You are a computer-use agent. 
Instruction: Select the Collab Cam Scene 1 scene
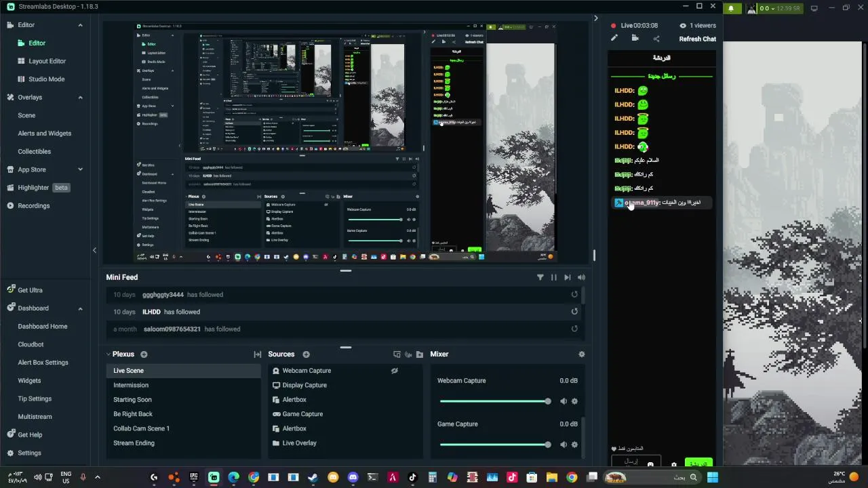pyautogui.click(x=183, y=428)
